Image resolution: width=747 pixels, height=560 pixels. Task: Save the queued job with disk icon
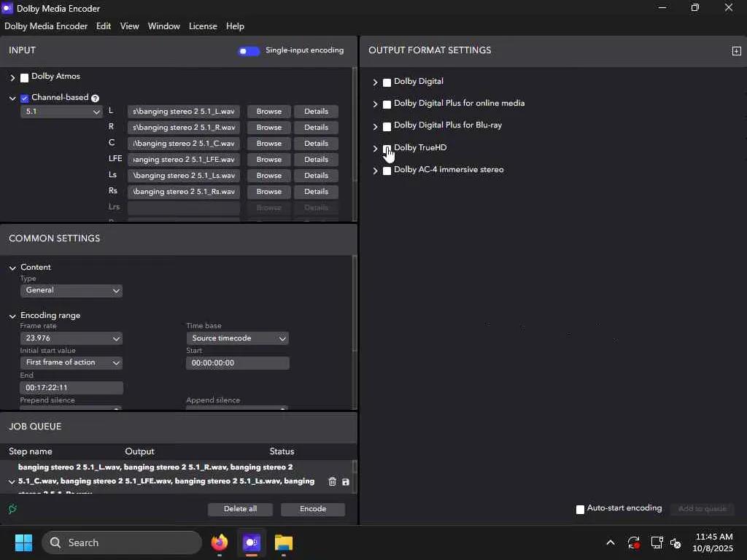(x=345, y=482)
